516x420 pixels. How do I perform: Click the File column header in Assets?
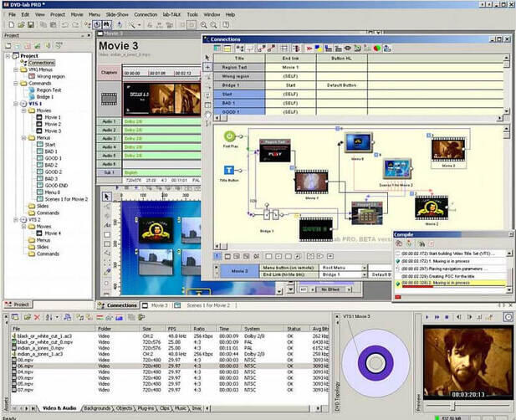pos(53,329)
